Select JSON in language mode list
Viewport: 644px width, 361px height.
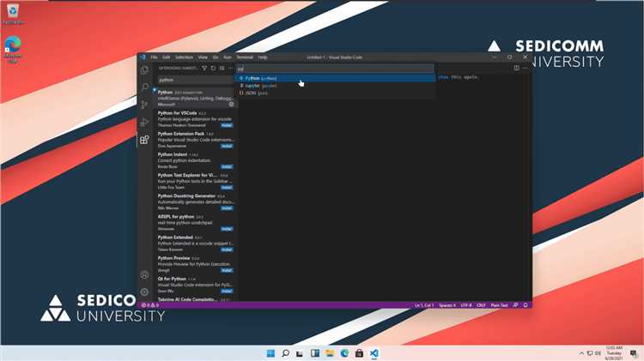[x=335, y=93]
